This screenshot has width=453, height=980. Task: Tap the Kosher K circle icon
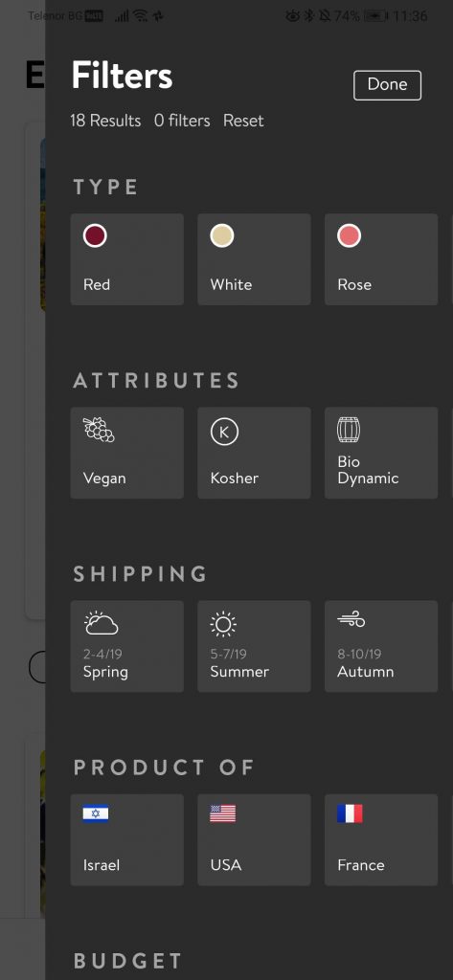pyautogui.click(x=224, y=432)
